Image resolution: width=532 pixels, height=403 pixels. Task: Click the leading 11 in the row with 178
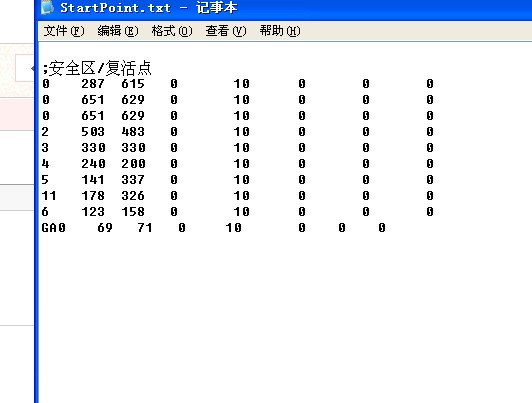pos(49,196)
